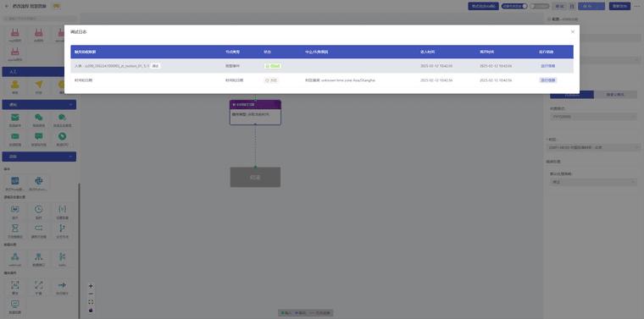Toggle the greyed-out switch in the top toolbar
The height and width of the screenshot is (319, 644).
point(539,6)
